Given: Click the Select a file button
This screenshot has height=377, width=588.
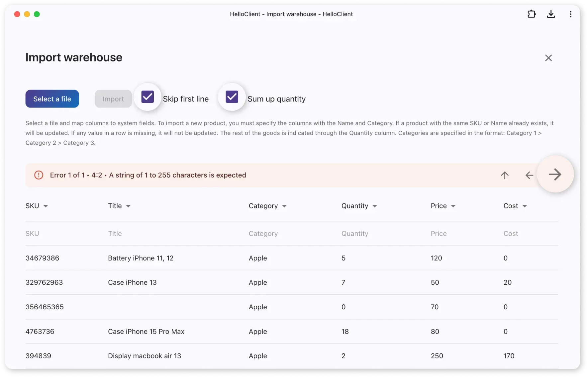Looking at the screenshot, I should (52, 99).
